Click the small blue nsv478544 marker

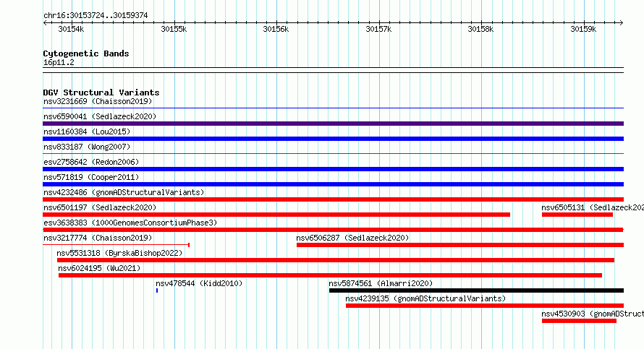tap(157, 290)
